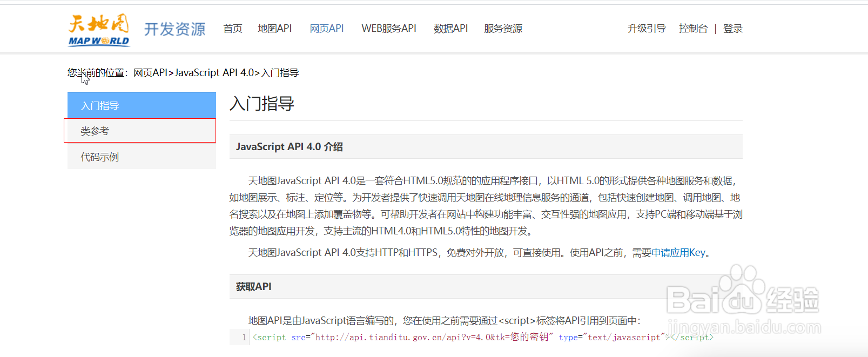The height and width of the screenshot is (357, 868).
Task: Click the breadcrumb text 网页API>JavaScript API 4.0>入门指导
Action: click(216, 73)
